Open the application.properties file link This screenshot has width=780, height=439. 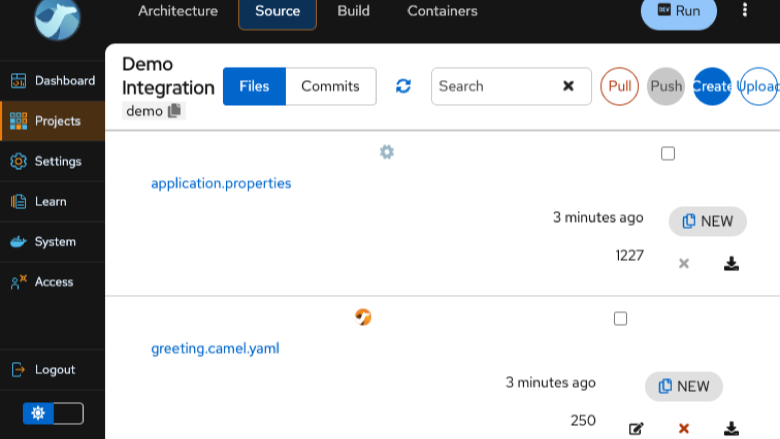221,183
